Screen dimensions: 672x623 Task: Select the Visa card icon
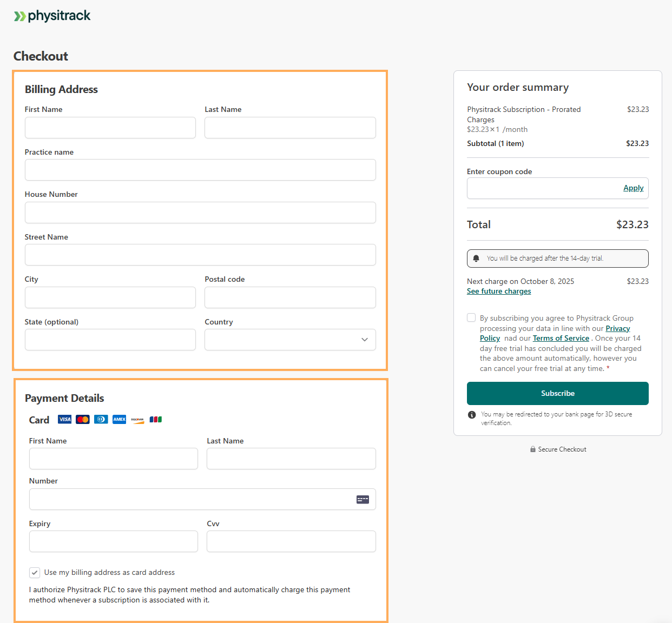[x=64, y=419]
